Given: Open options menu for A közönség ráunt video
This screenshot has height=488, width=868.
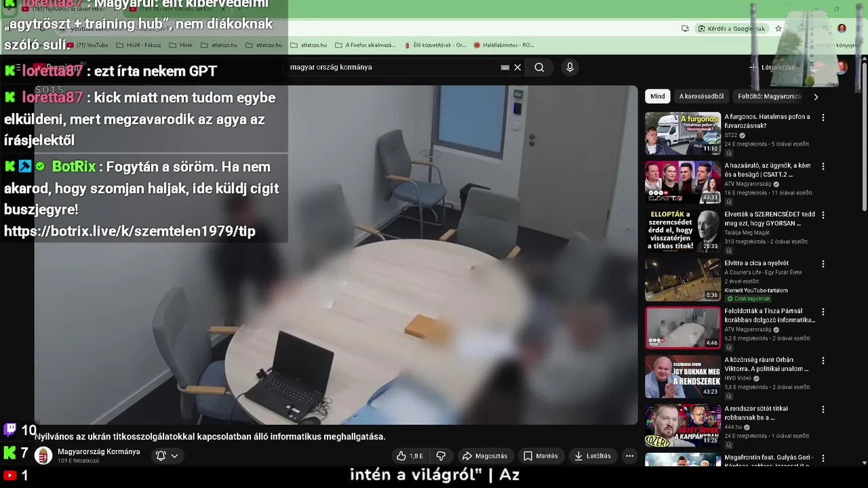Looking at the screenshot, I should tap(823, 361).
